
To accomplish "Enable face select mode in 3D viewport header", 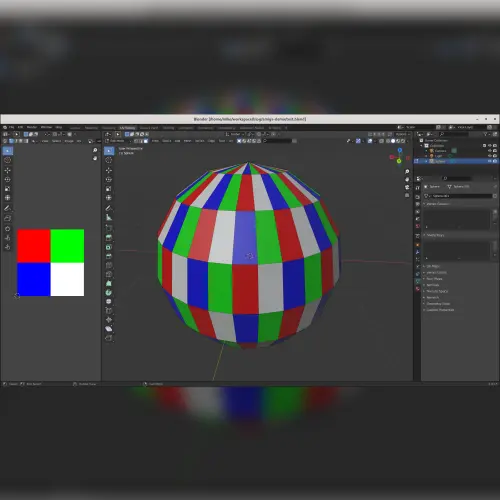I will [146, 141].
